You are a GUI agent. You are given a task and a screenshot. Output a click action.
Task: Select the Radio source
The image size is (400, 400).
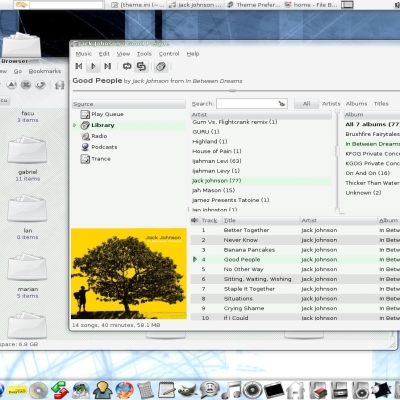[x=99, y=136]
